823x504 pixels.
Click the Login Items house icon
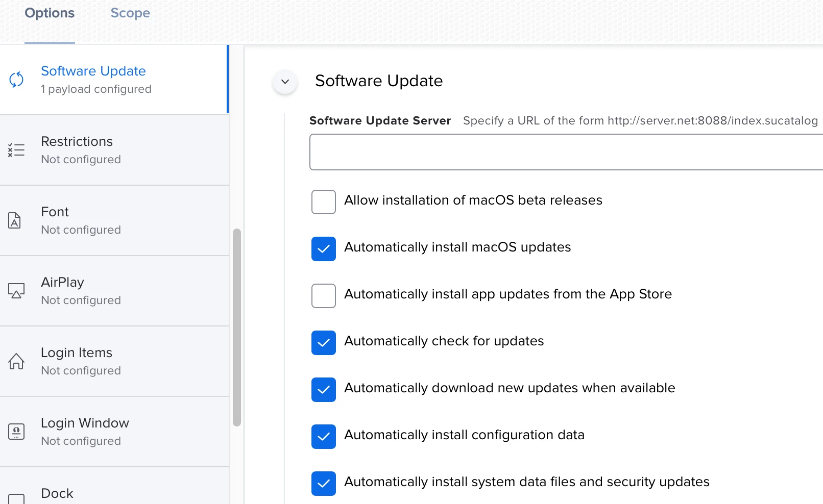tap(16, 361)
